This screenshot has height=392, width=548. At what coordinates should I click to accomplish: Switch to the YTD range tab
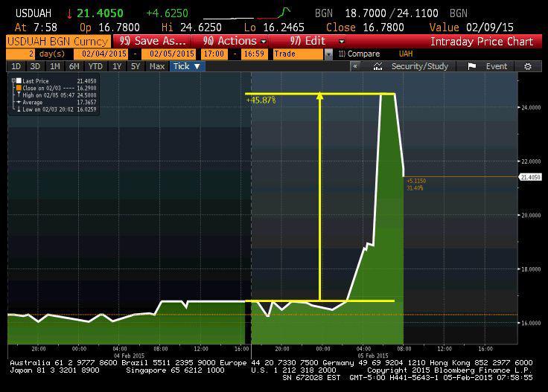95,66
